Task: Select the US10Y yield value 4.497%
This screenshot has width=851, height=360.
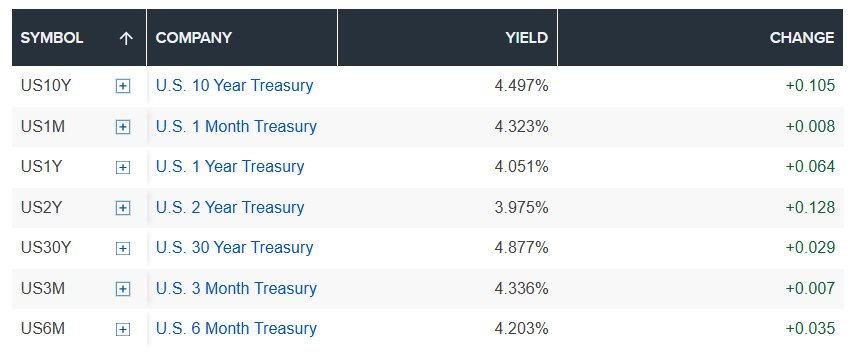Action: (x=522, y=86)
